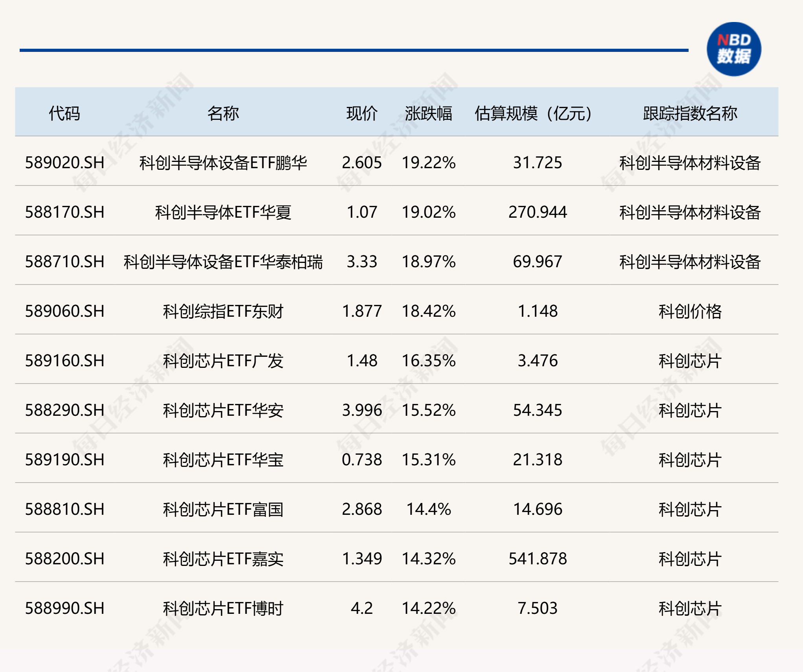Click scale value 541.878
This screenshot has height=672, width=803.
click(x=538, y=559)
